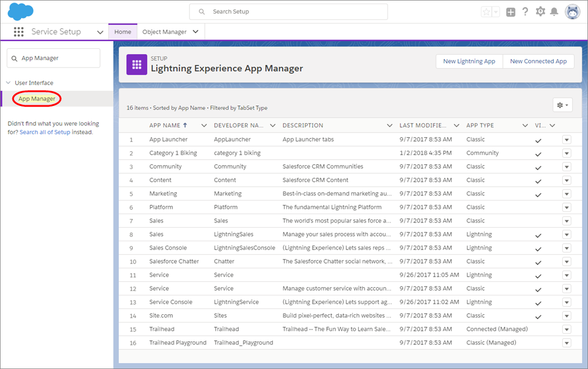Open row actions for Salesforce Chatter
Screen dimensions: 588x369
(x=567, y=262)
